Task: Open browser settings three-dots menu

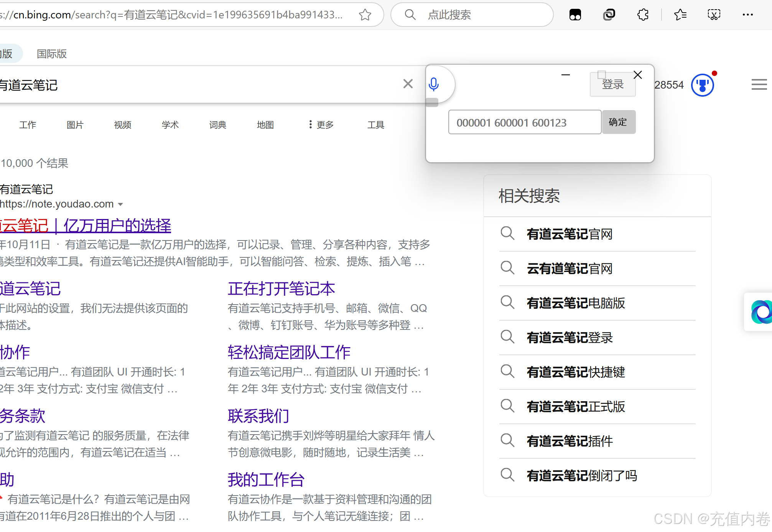Action: coord(747,15)
